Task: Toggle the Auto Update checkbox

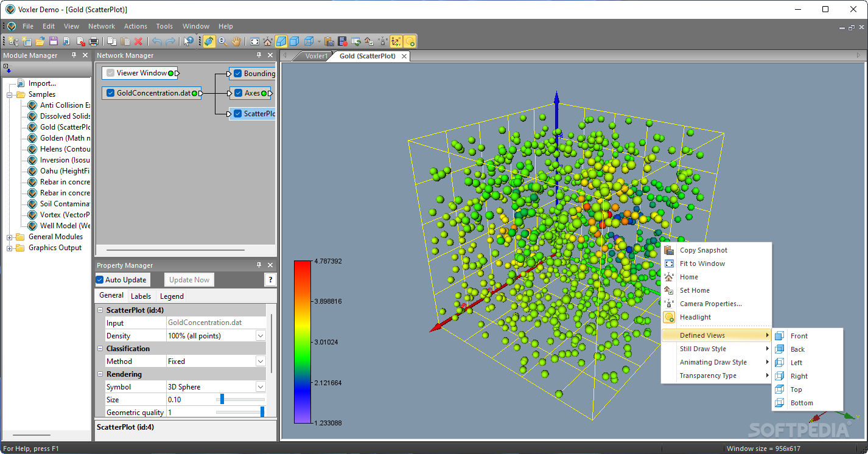Action: [x=100, y=280]
